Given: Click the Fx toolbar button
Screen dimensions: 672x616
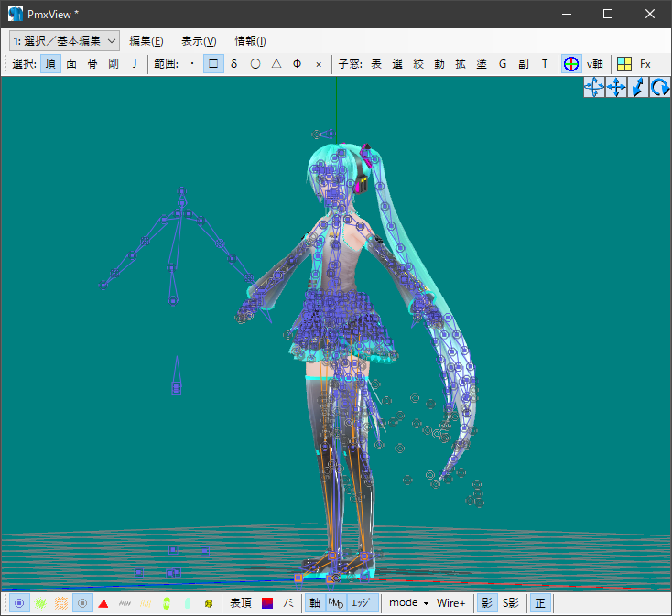Looking at the screenshot, I should tap(645, 64).
